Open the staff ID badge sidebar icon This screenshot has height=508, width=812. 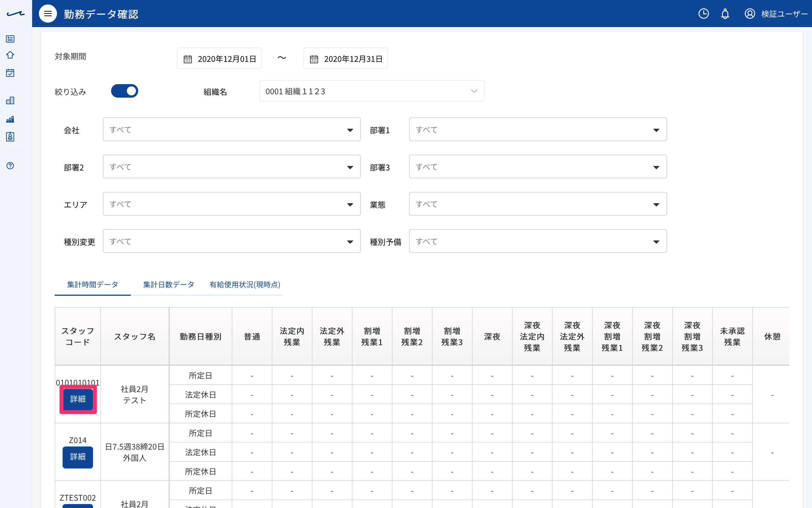tap(10, 137)
